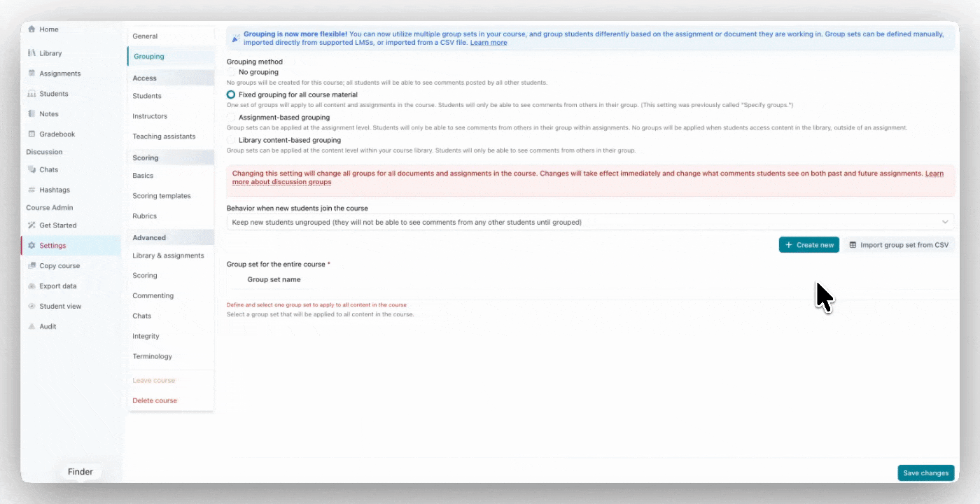Click the dropdown chevron arrow
Viewport: 980px width, 504px height.
click(945, 222)
